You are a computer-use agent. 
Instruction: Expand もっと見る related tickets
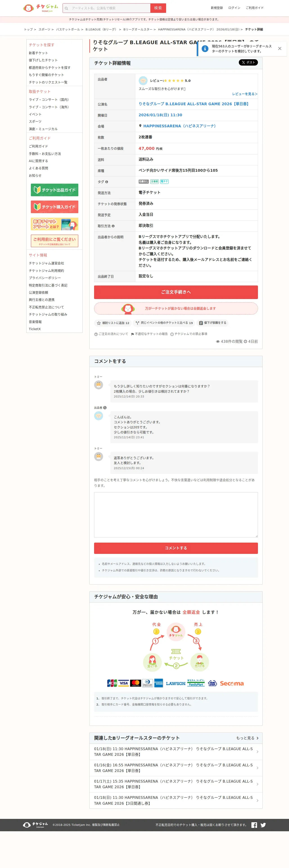pos(247,738)
